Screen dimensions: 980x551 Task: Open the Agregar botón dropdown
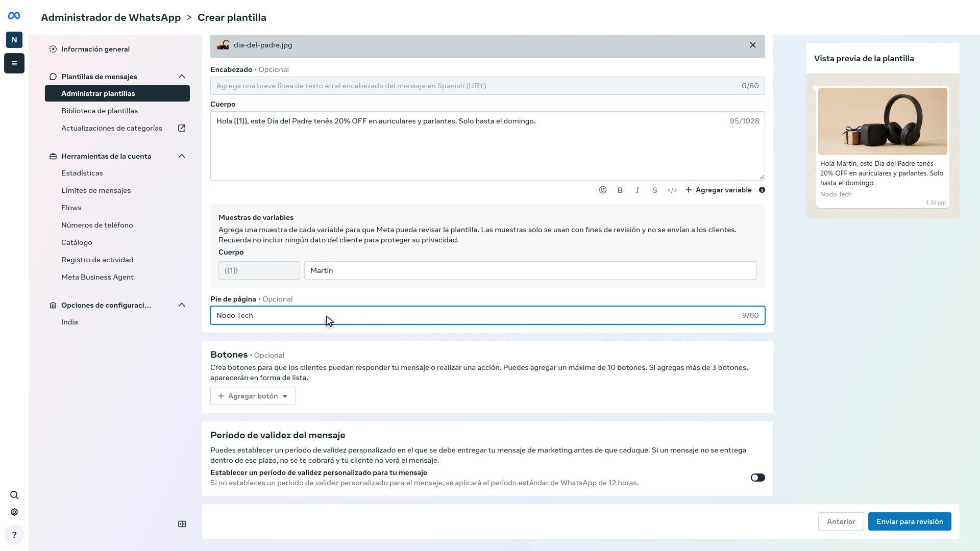pos(253,396)
